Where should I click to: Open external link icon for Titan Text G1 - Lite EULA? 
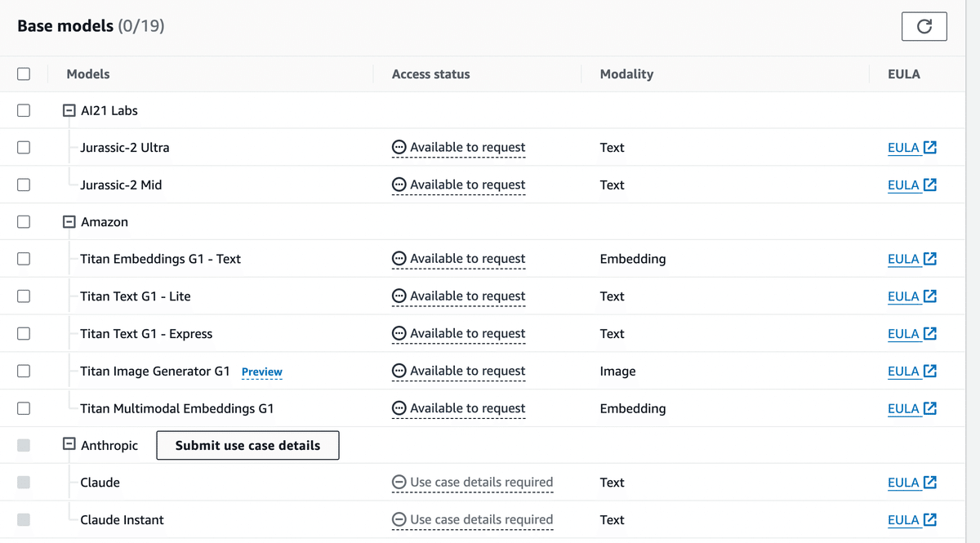click(x=930, y=296)
